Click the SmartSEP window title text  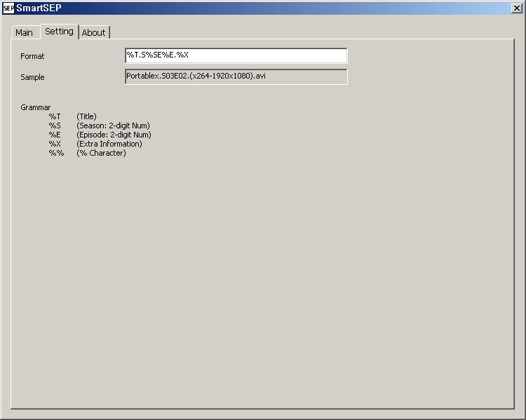click(x=39, y=8)
